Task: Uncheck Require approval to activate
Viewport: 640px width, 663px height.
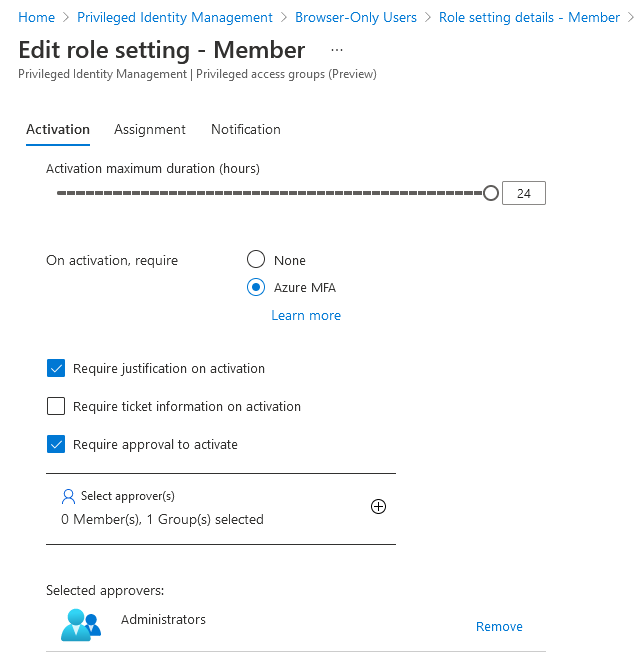Action: (56, 444)
